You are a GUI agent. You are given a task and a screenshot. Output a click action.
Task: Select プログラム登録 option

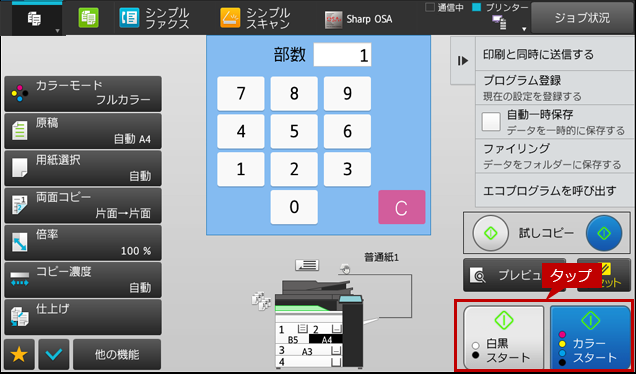pos(555,87)
